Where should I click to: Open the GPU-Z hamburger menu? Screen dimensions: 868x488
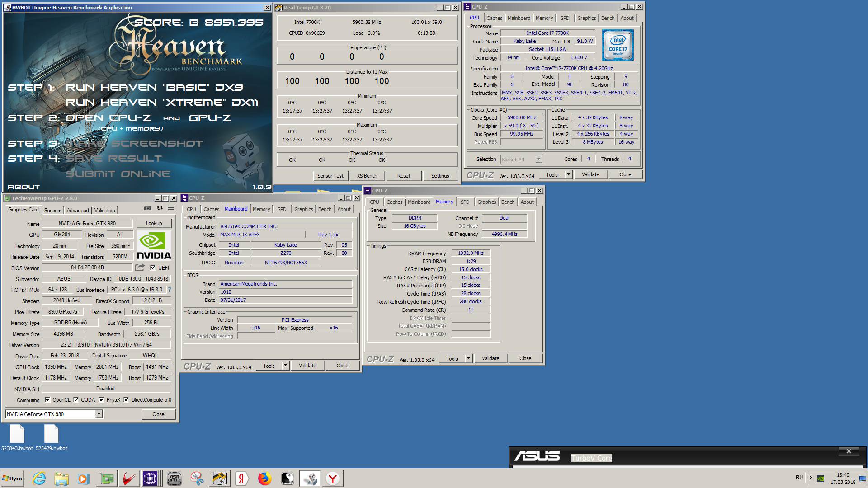coord(171,208)
